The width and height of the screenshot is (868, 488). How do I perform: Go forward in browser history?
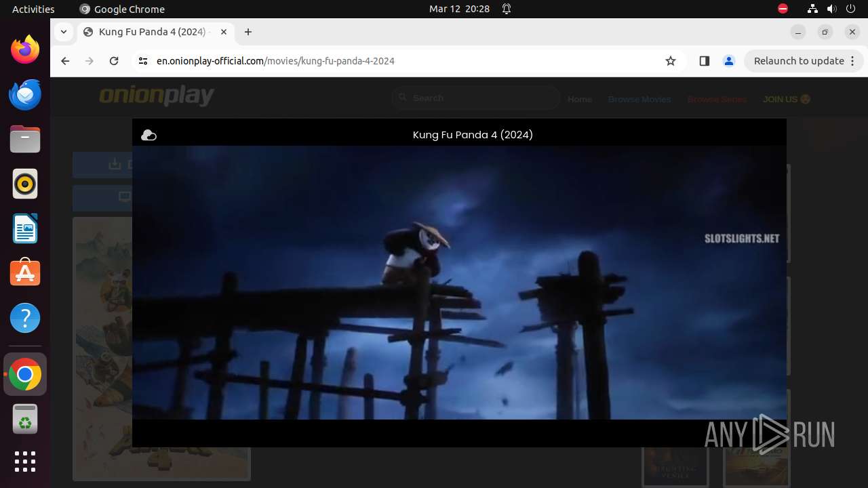point(90,61)
